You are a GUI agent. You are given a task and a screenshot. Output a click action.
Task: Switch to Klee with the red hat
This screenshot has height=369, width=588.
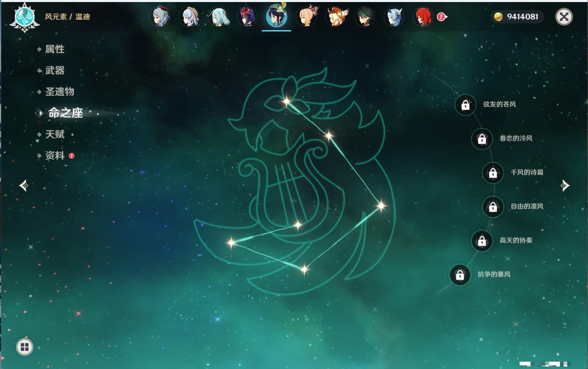point(336,17)
